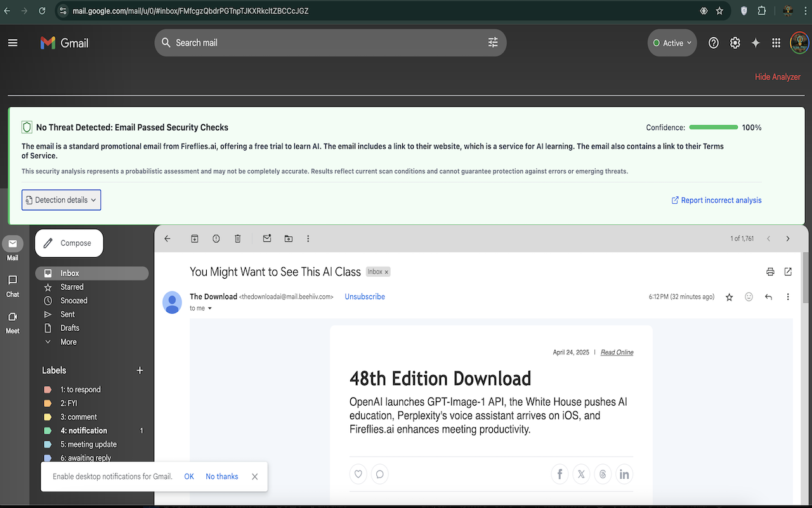Screen dimensions: 812x508
Task: Show recipient details arrow next to "to me"
Action: click(x=210, y=309)
